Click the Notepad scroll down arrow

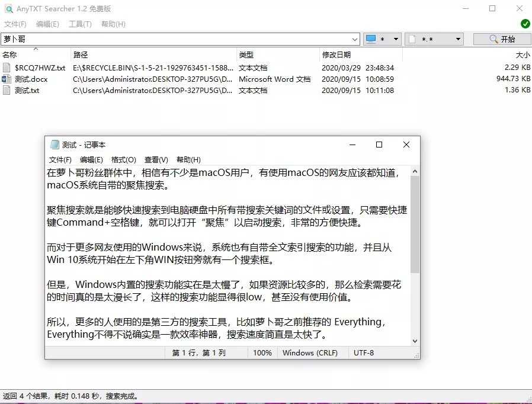coord(414,341)
